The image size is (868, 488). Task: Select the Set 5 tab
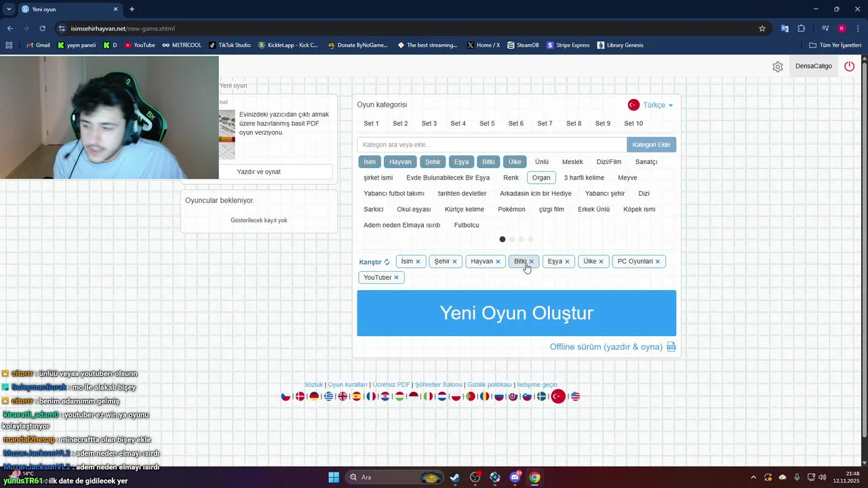tap(487, 123)
